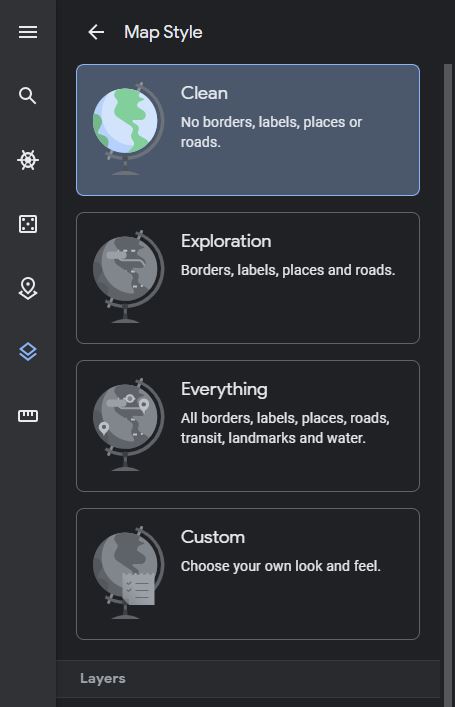This screenshot has height=707, width=455.
Task: Click the Clean globe thumbnail
Action: 128,129
